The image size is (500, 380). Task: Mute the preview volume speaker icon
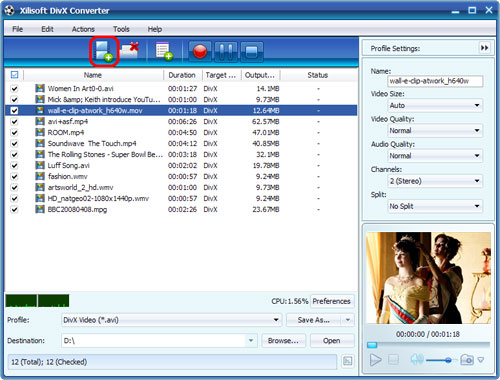pyautogui.click(x=417, y=359)
